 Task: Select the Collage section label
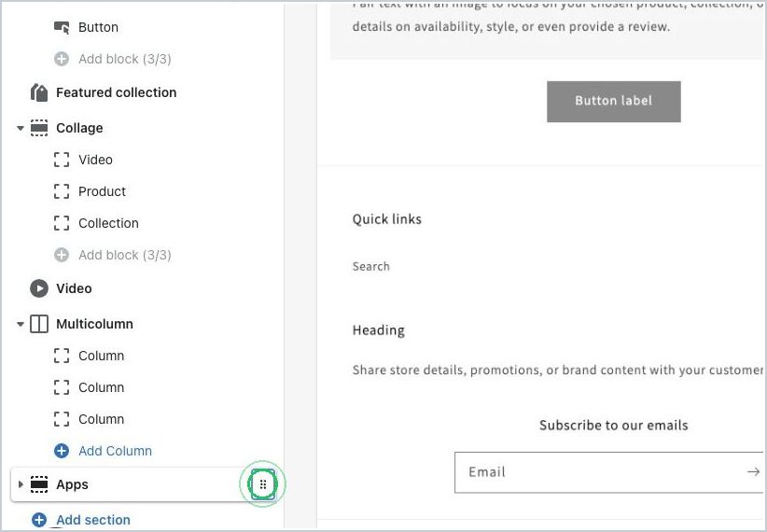click(79, 128)
